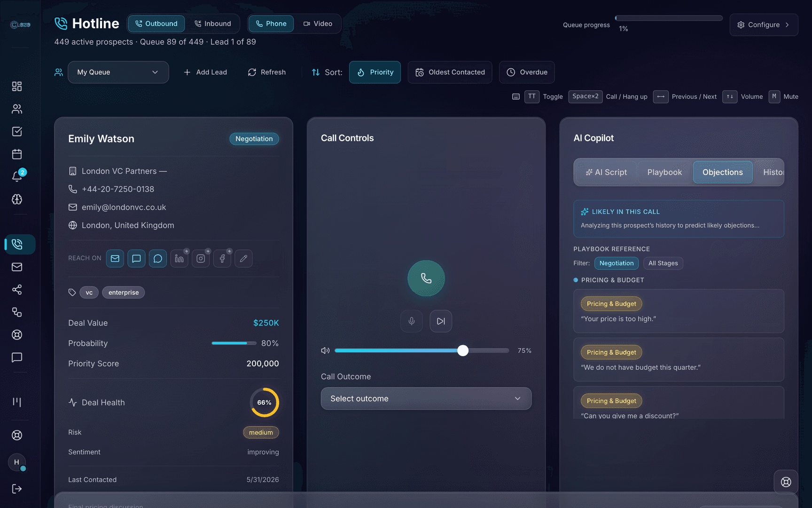Add Instagram reach channel icon
Screen dimensions: 812x508
[x=201, y=258]
